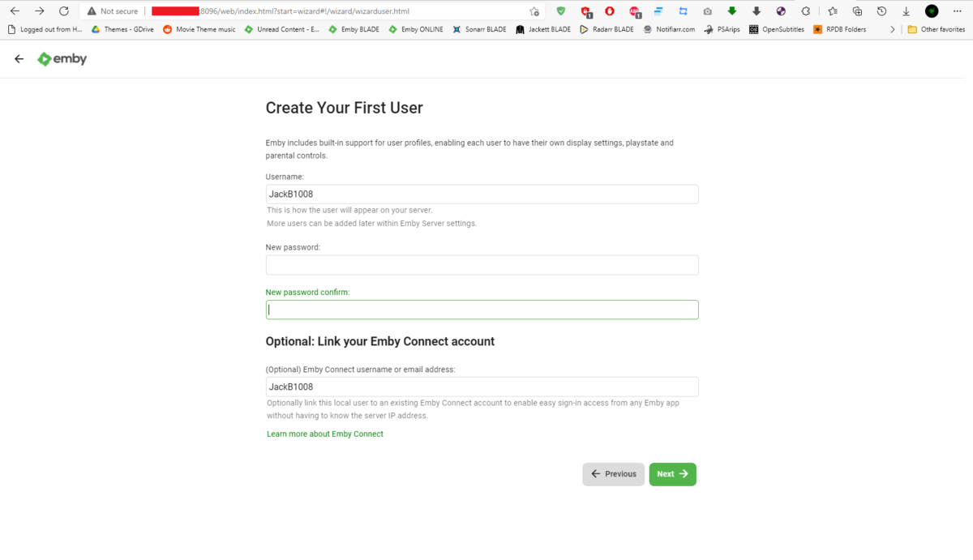Click the Next button

[x=672, y=474]
